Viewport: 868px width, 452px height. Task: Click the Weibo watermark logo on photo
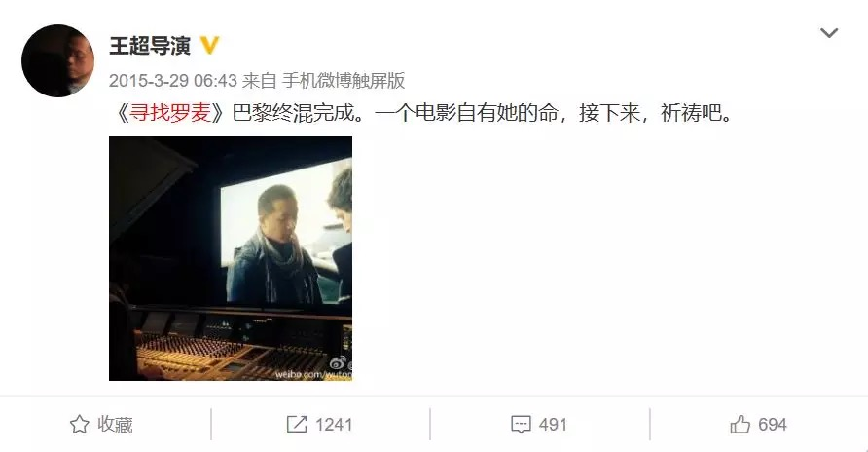[x=338, y=362]
